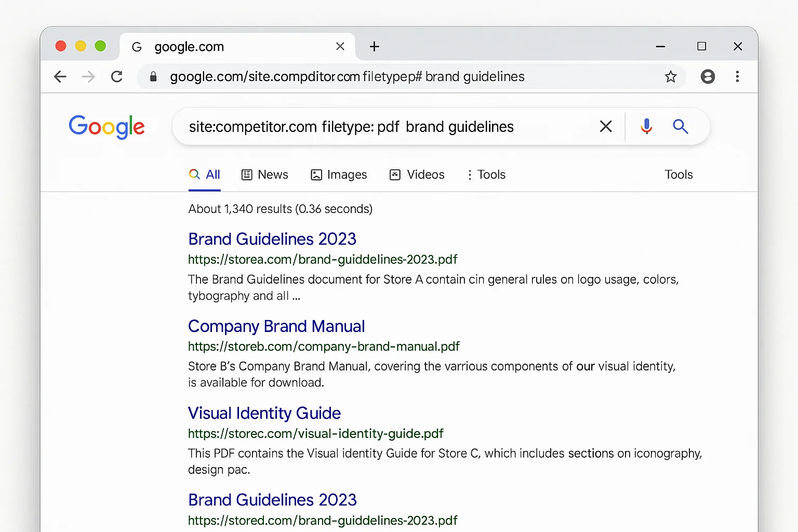Switch to the News search tab
The height and width of the screenshot is (532, 798).
[x=265, y=175]
